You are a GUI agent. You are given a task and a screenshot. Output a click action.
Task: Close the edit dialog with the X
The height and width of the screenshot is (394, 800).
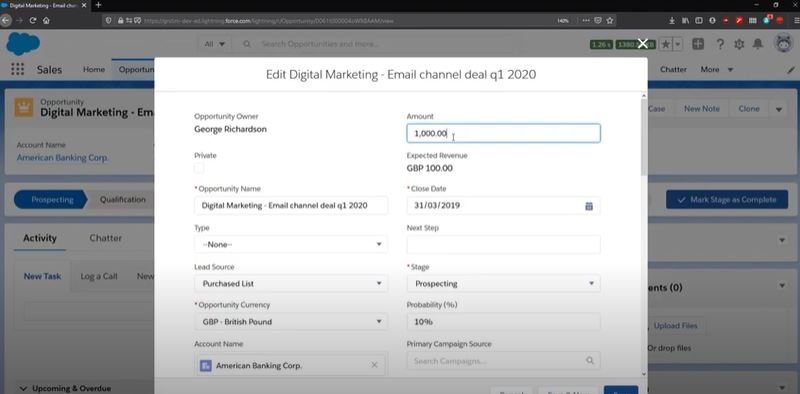pos(643,44)
